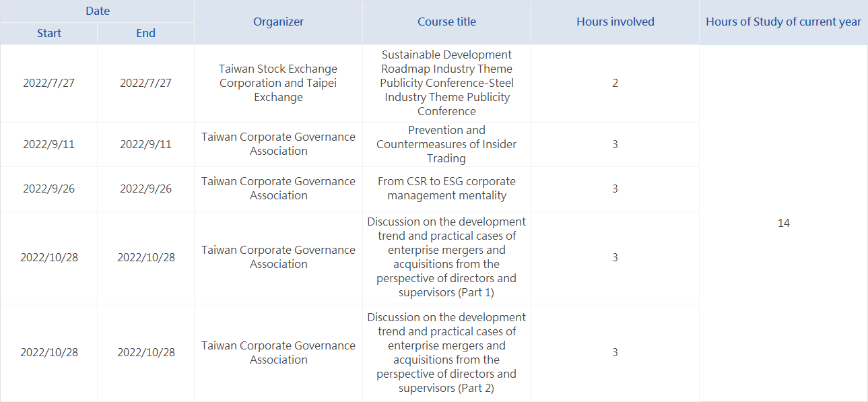The image size is (868, 402).
Task: Select the start date 2022/7/27 cell
Action: 49,83
